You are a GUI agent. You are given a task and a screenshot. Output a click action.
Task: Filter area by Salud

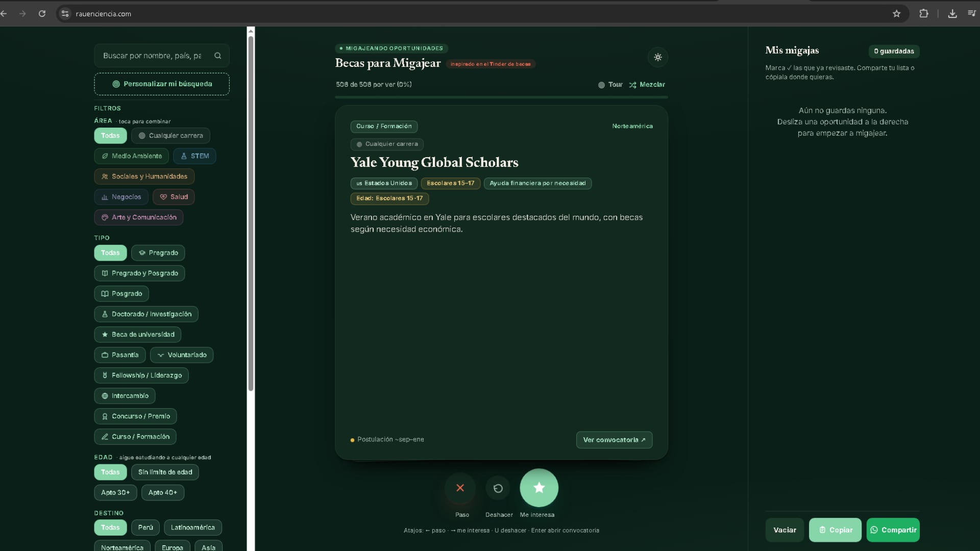pos(174,197)
